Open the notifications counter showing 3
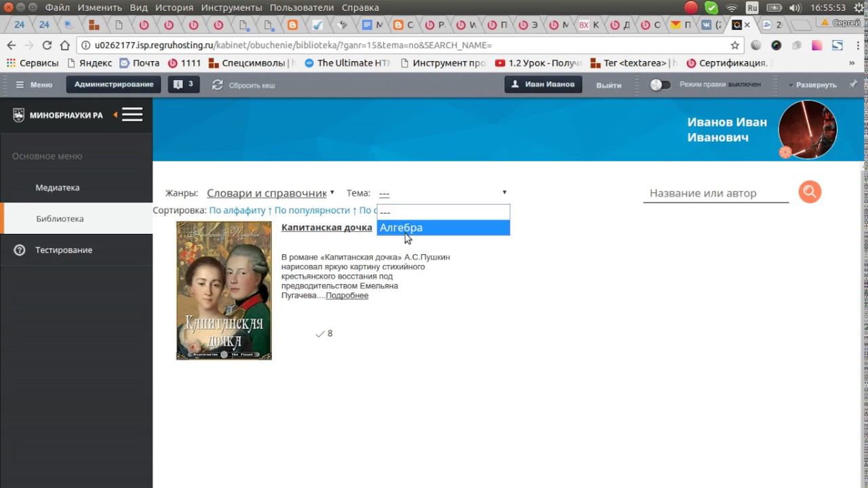 pyautogui.click(x=184, y=85)
